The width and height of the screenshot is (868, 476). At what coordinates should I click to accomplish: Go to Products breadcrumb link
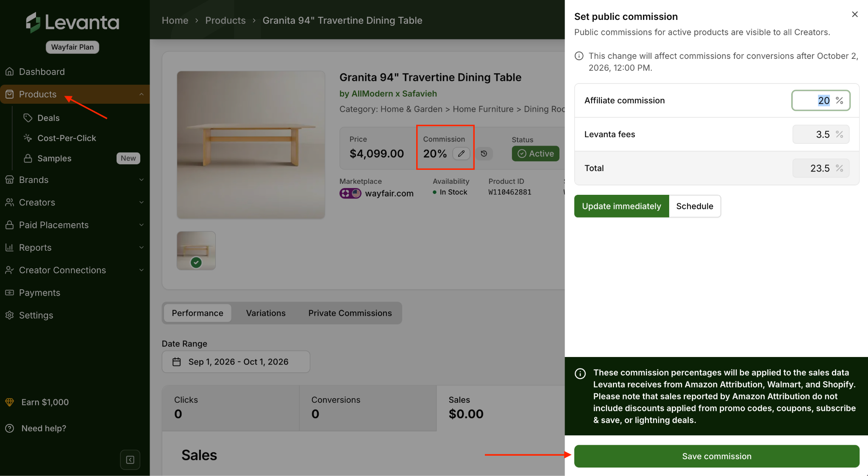225,20
